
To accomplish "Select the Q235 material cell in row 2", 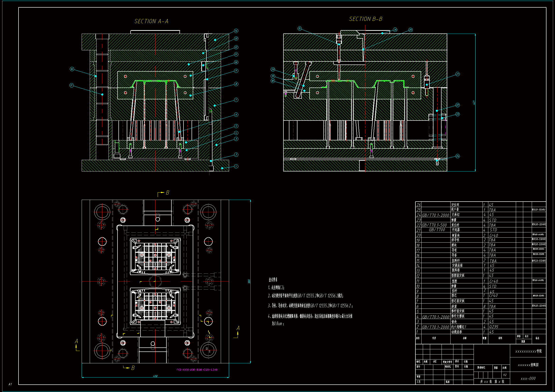I will pyautogui.click(x=494, y=327).
